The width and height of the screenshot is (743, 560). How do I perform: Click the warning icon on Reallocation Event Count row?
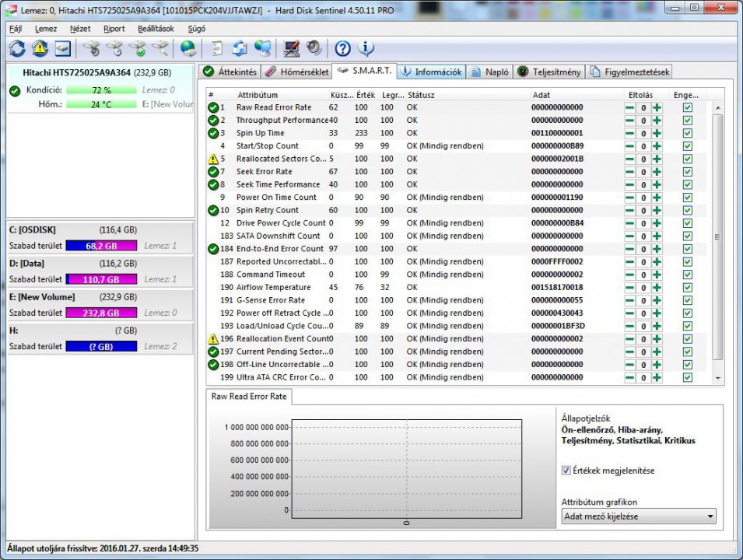pos(213,339)
